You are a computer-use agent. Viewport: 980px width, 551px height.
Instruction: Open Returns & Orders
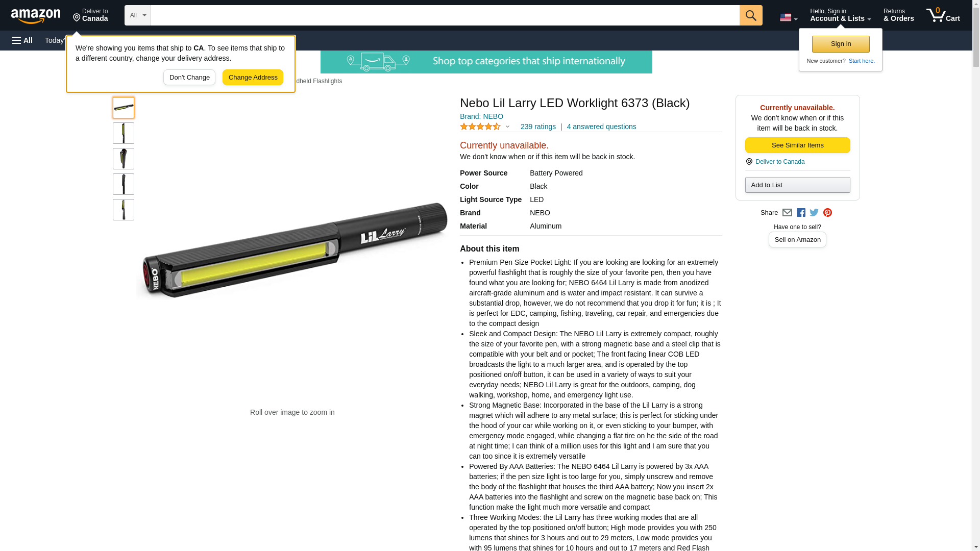point(898,15)
